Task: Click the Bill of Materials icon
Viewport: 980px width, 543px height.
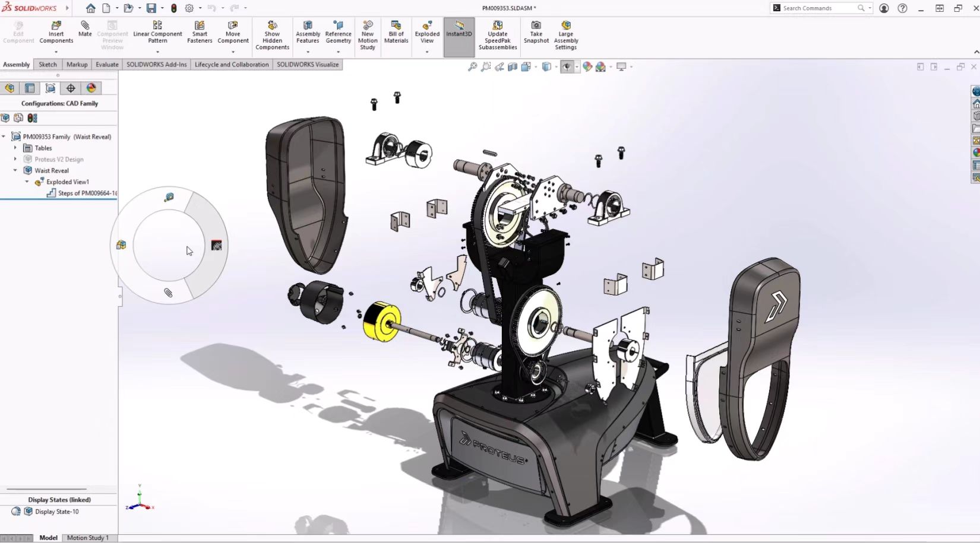Action: 396,32
